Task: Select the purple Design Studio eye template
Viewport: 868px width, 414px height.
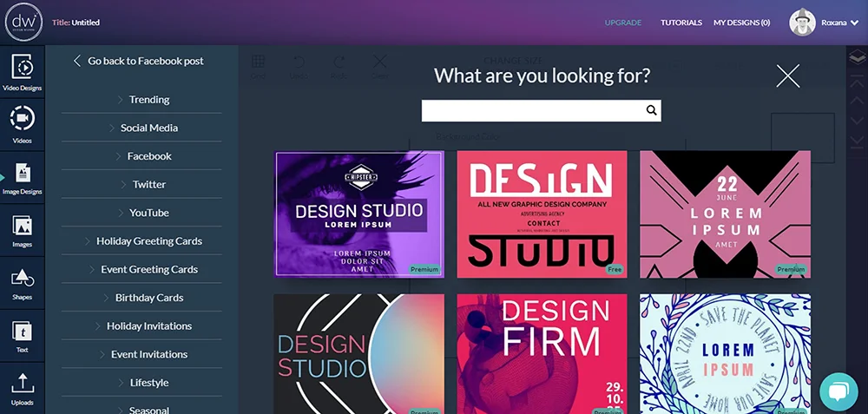Action: (x=358, y=214)
